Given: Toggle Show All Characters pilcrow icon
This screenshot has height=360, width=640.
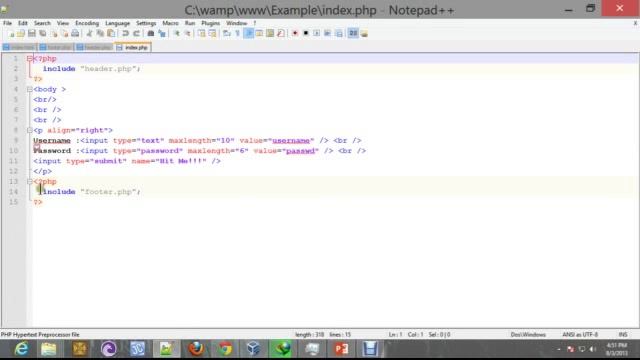Looking at the screenshot, I should tap(237, 33).
